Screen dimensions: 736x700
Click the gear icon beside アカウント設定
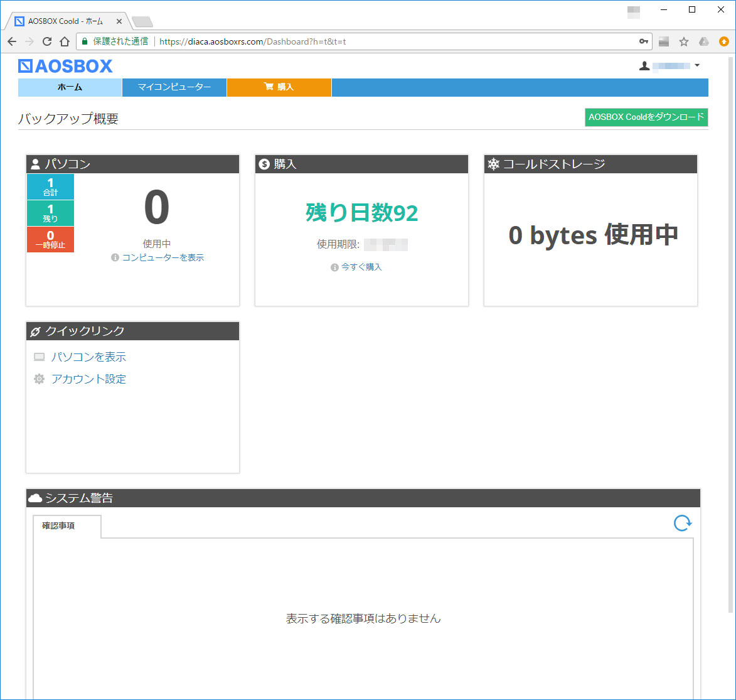tap(40, 379)
